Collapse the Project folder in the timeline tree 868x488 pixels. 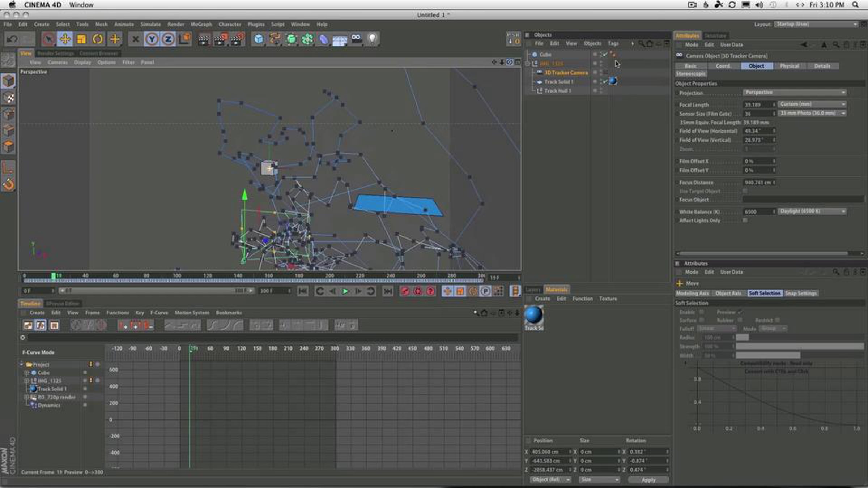[x=22, y=364]
